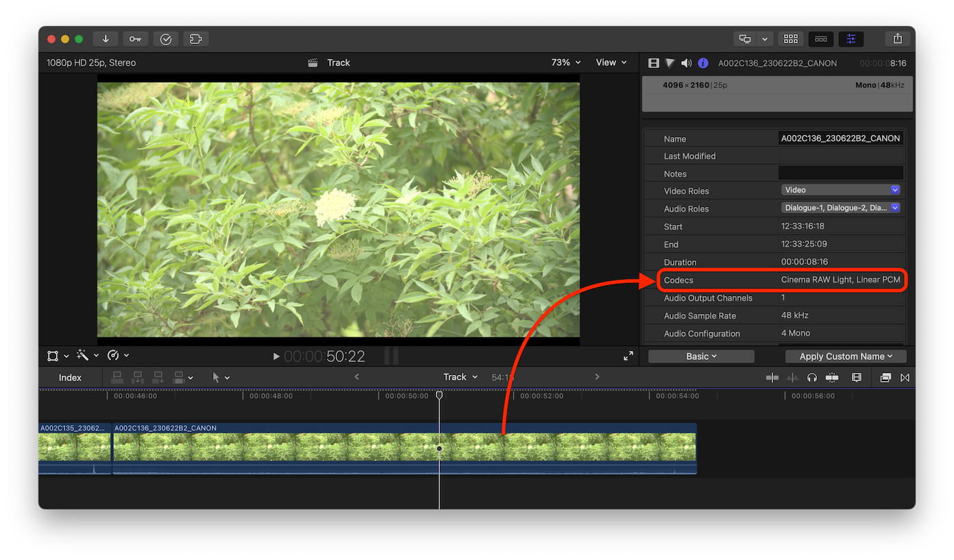This screenshot has width=954, height=560.
Task: Open the Keyword Editor key icon
Action: click(x=135, y=39)
